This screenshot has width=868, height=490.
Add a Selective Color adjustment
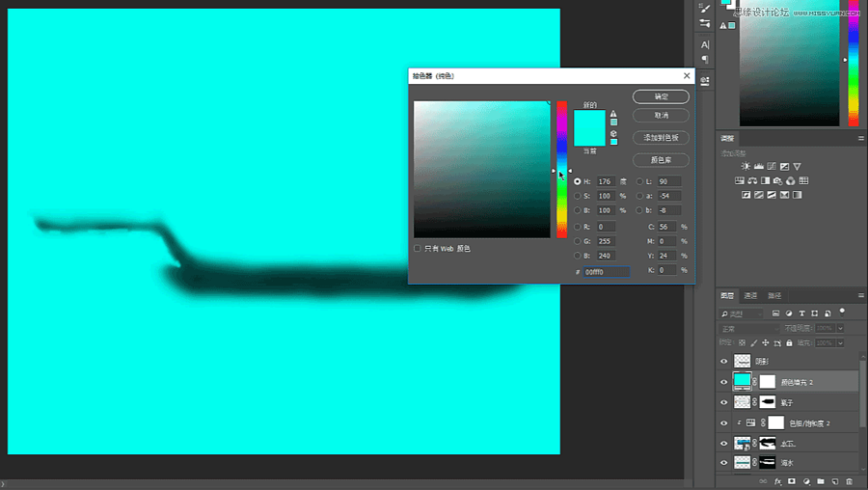point(784,195)
